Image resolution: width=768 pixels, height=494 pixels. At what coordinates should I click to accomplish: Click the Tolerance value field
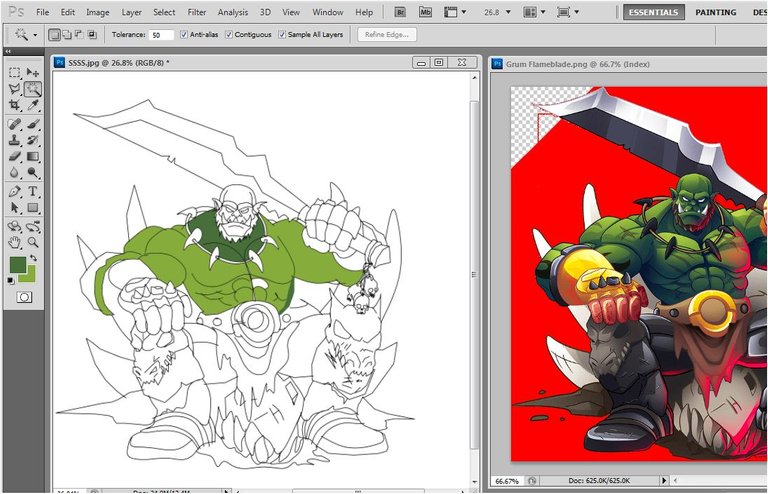pyautogui.click(x=161, y=35)
